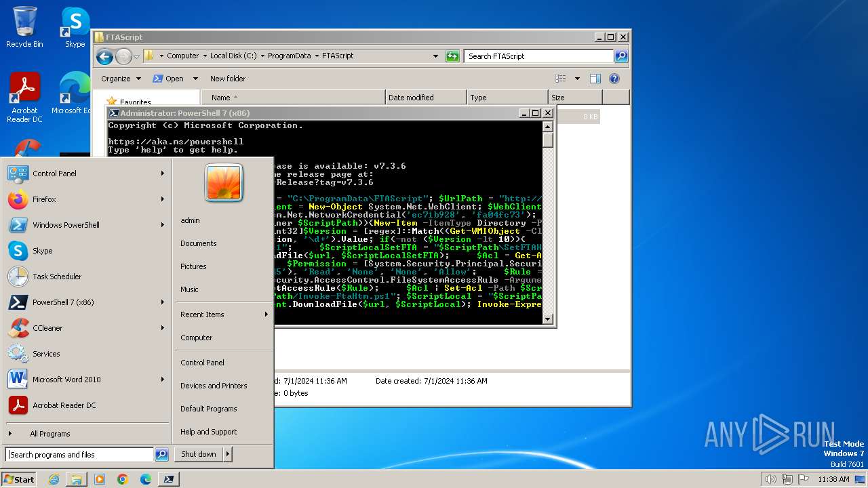The width and height of the screenshot is (868, 488).
Task: Click New folder in Explorer toolbar
Action: (227, 79)
